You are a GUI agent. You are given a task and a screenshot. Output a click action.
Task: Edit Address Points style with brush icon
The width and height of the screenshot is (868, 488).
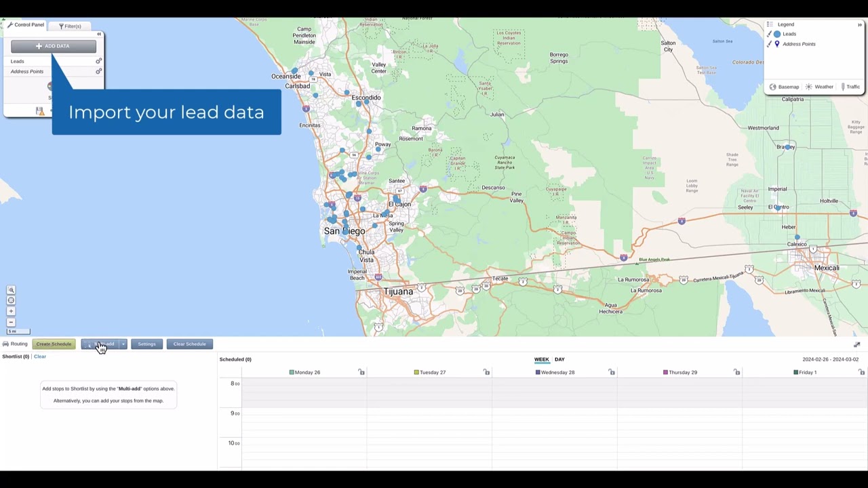769,44
